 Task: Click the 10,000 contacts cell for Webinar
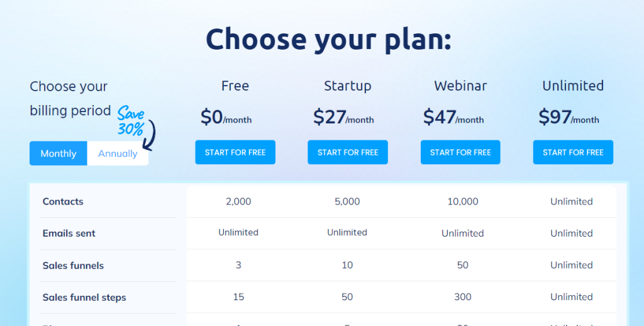coord(462,201)
